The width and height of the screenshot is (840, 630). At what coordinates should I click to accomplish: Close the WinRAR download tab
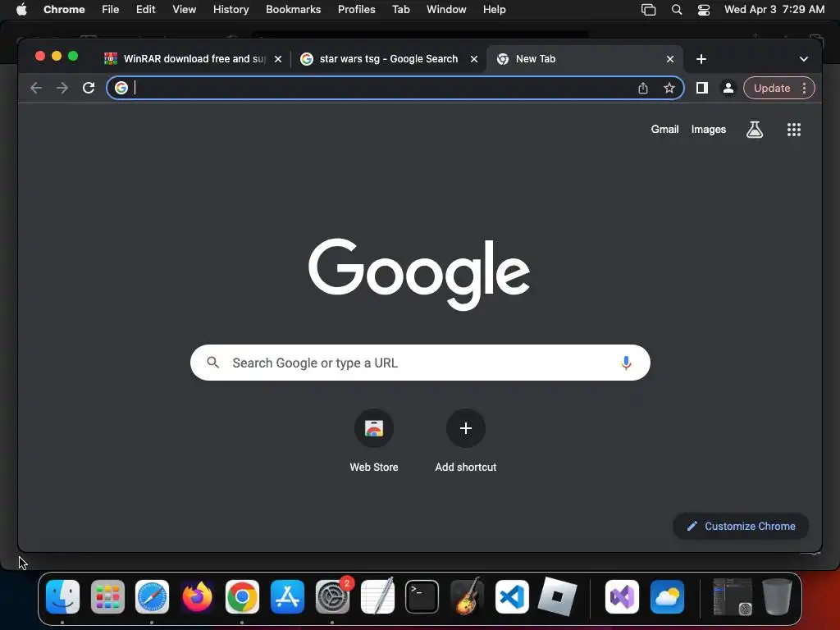(x=278, y=59)
